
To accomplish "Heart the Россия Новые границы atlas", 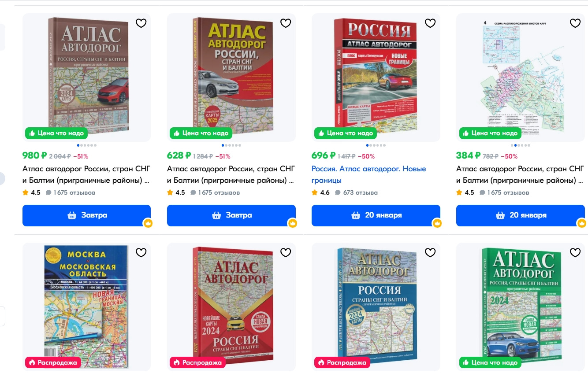I will pos(430,23).
